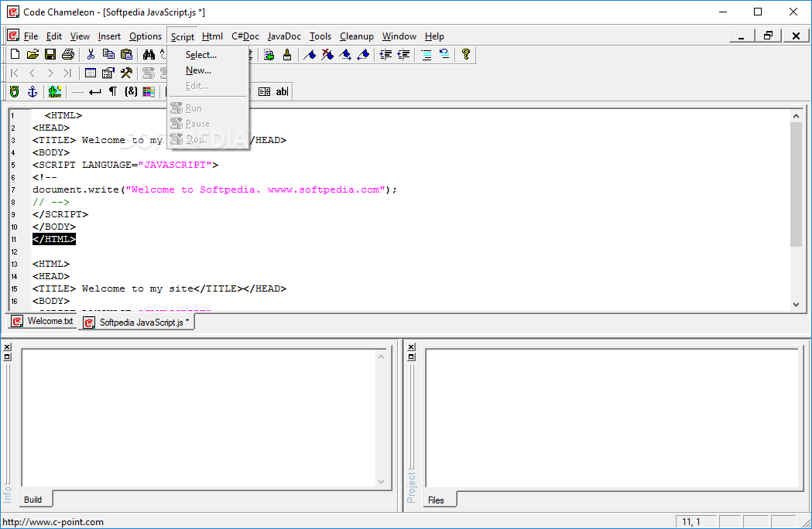Click the first of the two indent icons
This screenshot has height=529, width=812.
click(385, 54)
